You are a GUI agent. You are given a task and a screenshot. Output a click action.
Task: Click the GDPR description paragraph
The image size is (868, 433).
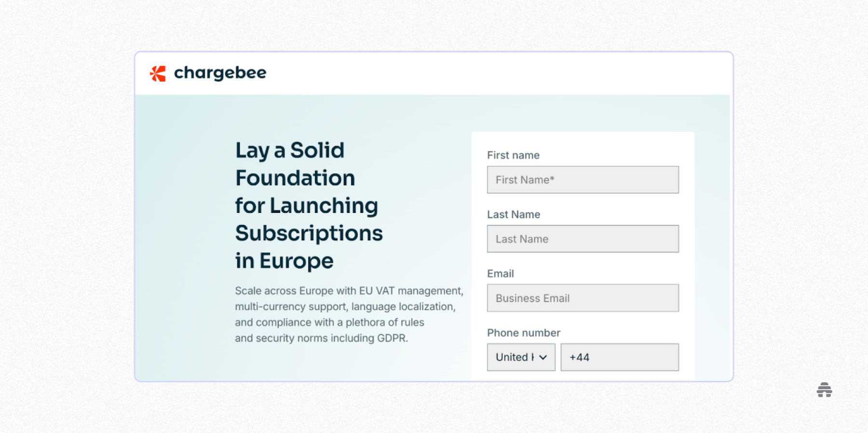click(x=349, y=314)
